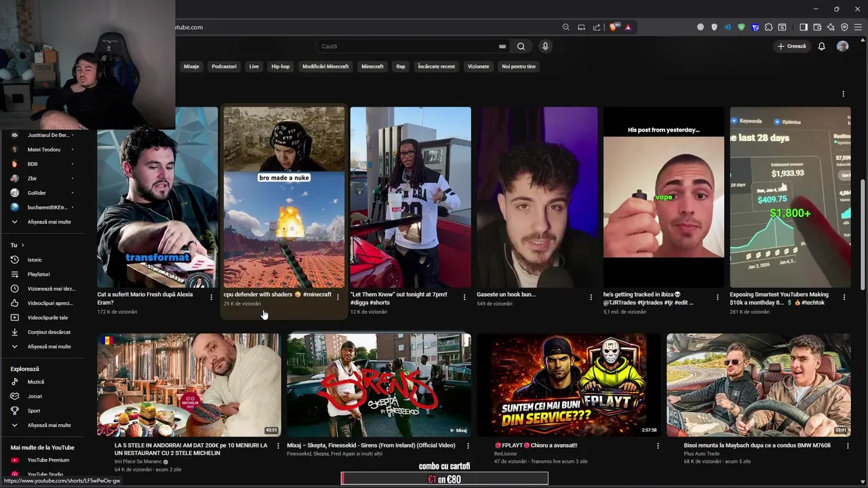
Task: Open YouTube notifications bell
Action: click(x=821, y=46)
